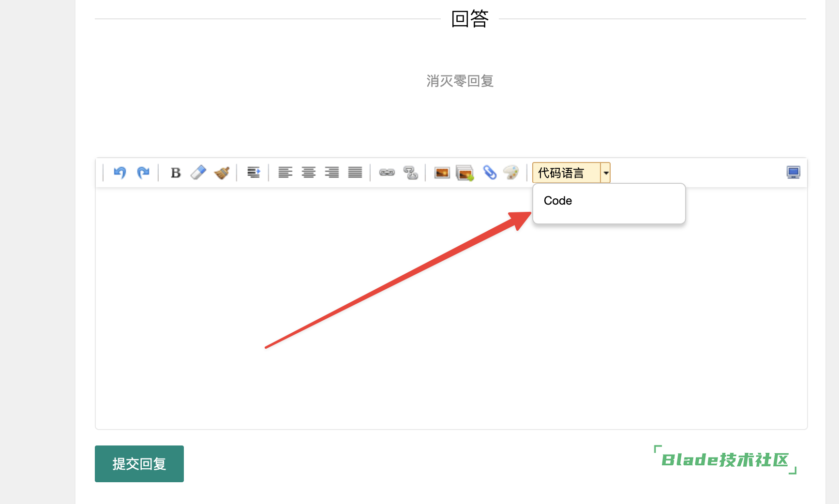Click the undo icon
The height and width of the screenshot is (504, 839).
pos(120,172)
